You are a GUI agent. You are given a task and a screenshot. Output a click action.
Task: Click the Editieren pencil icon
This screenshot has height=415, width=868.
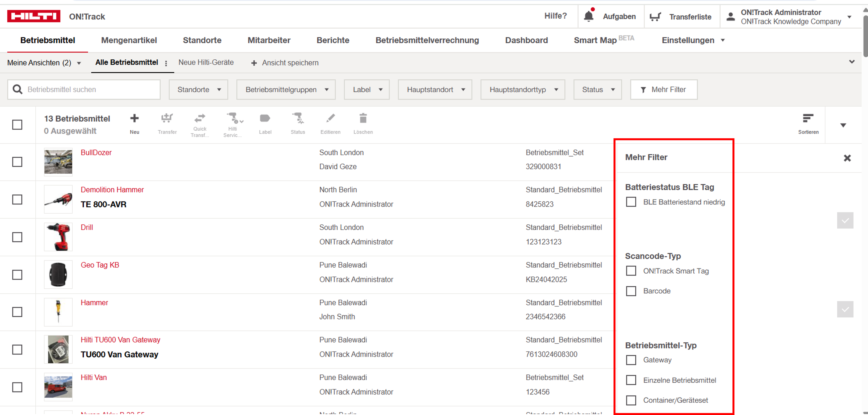coord(331,118)
